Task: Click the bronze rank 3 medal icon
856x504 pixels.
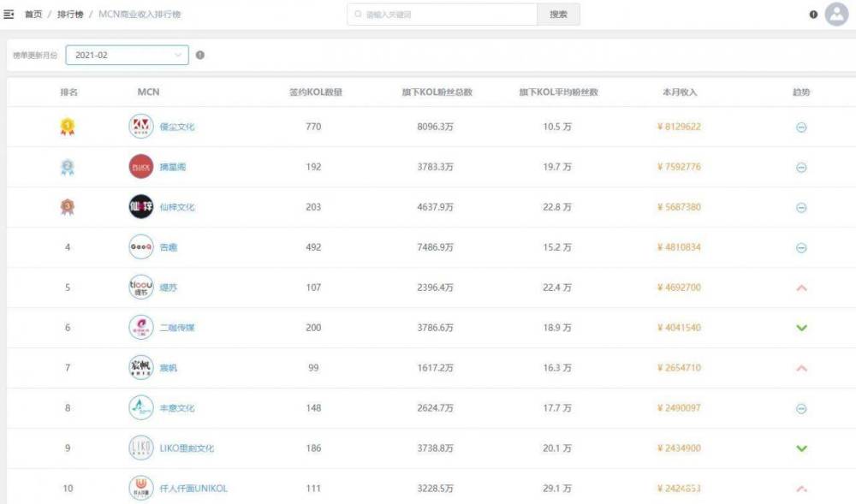Action: point(67,207)
